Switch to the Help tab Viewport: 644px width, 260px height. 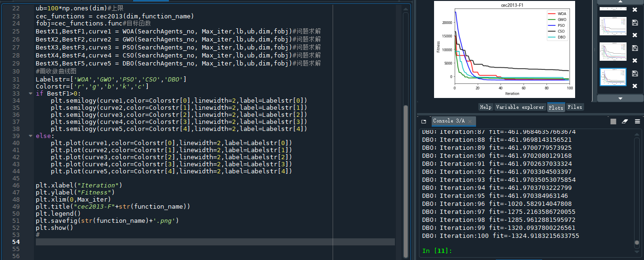pyautogui.click(x=485, y=107)
